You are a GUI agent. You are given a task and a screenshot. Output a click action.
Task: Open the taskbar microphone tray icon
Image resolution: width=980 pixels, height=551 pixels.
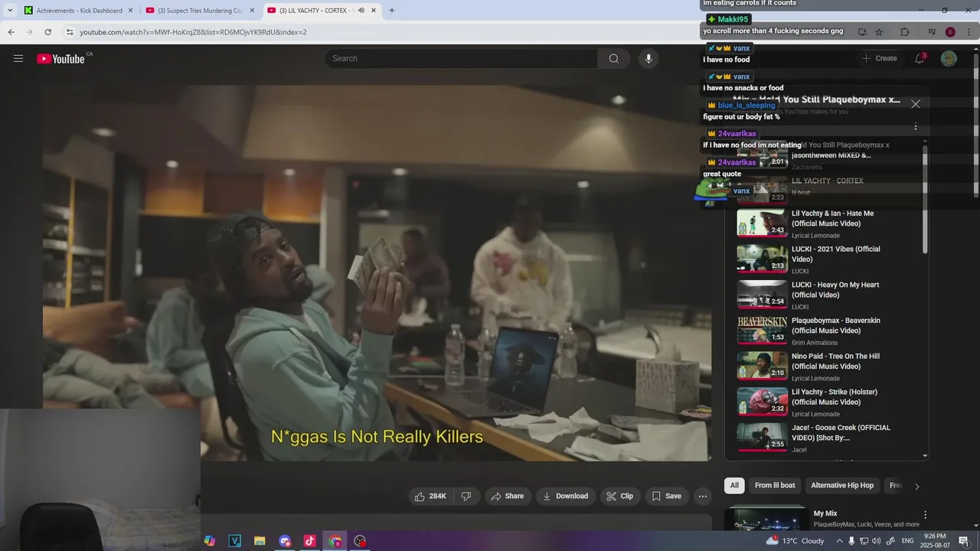851,541
